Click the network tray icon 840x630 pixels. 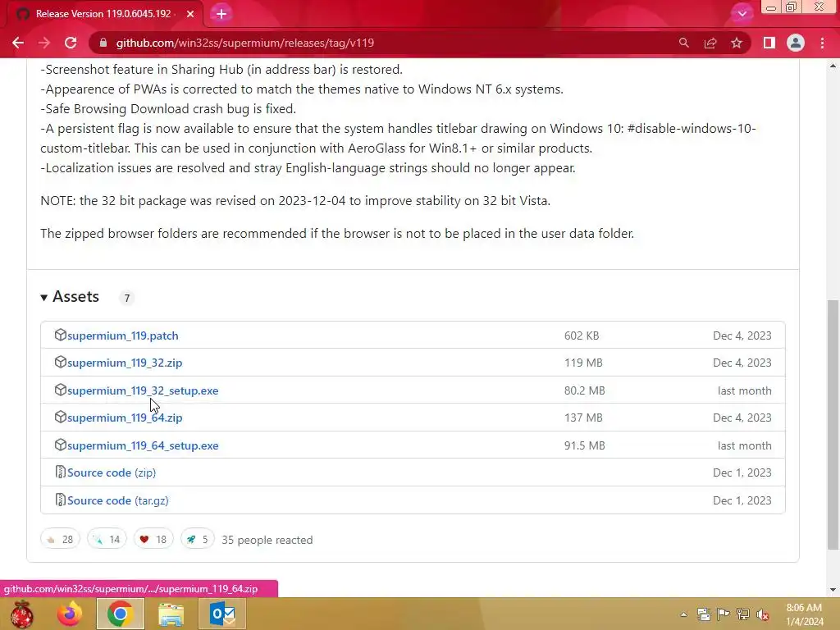pos(743,614)
